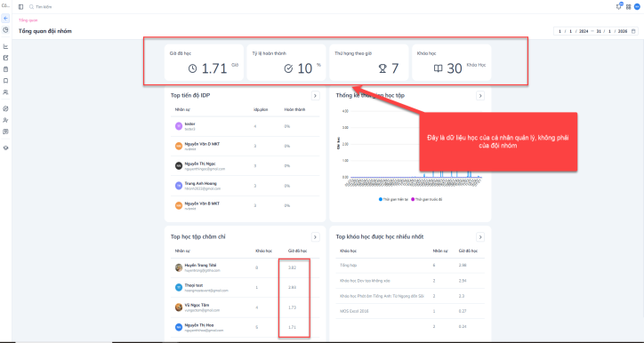Click the clock icon in Giờ đã học card
This screenshot has width=644, height=343.
pos(192,68)
